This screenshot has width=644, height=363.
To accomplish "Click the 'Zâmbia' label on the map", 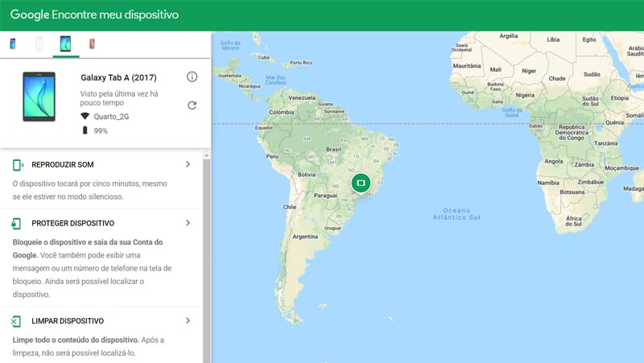I will point(584,165).
